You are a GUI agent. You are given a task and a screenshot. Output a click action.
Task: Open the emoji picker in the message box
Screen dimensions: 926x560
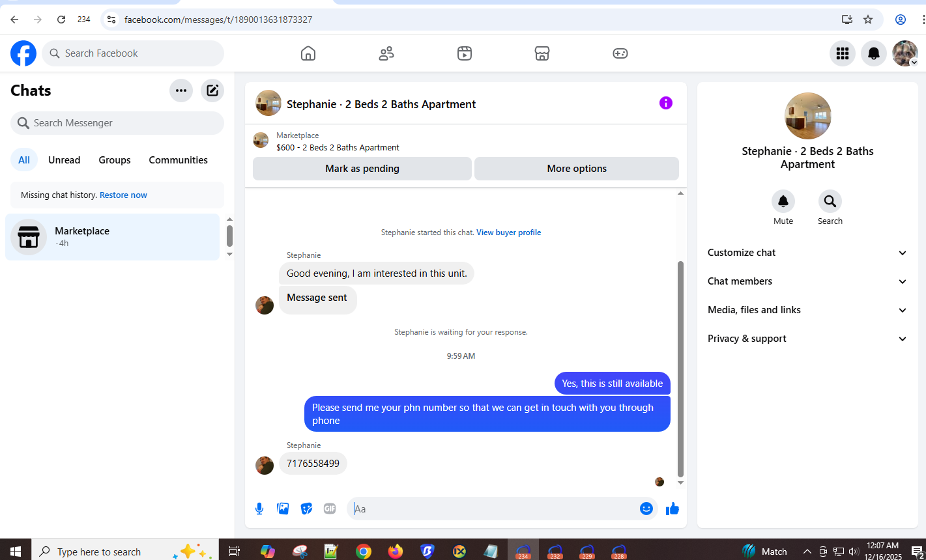pos(646,509)
